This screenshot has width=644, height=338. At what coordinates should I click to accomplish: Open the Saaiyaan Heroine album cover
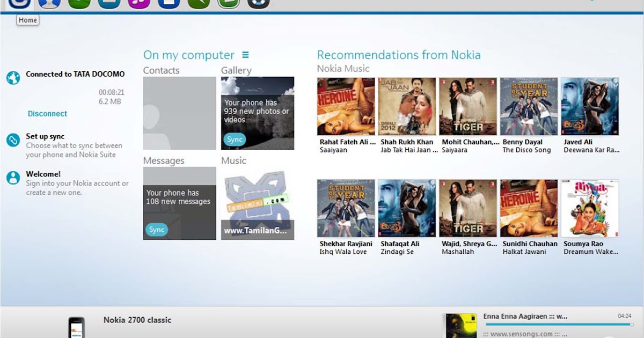(x=346, y=106)
